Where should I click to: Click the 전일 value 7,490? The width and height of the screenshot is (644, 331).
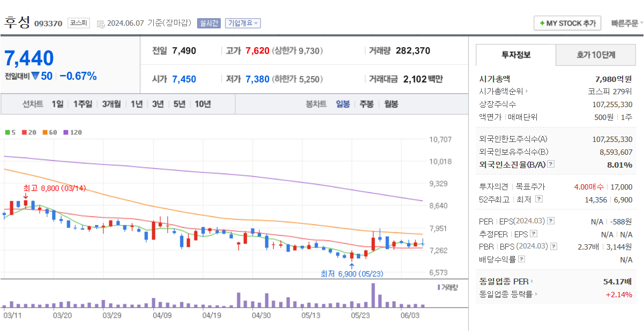184,51
